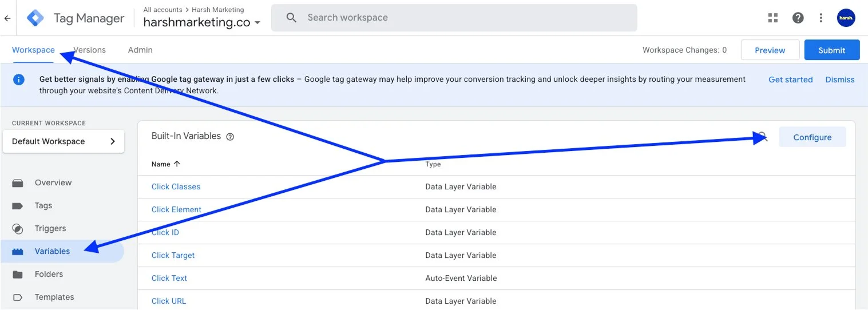Expand the Default Workspace selector

click(64, 141)
